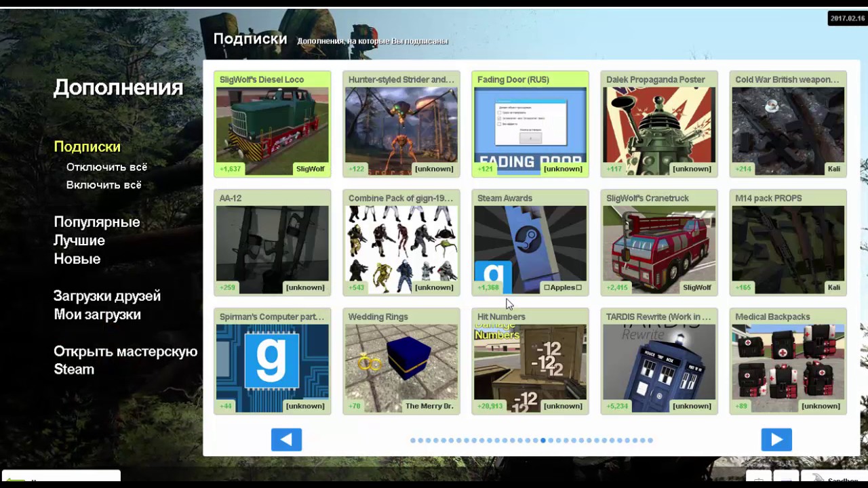Open Загрузки друзей section
Image resolution: width=868 pixels, height=488 pixels.
pos(107,296)
